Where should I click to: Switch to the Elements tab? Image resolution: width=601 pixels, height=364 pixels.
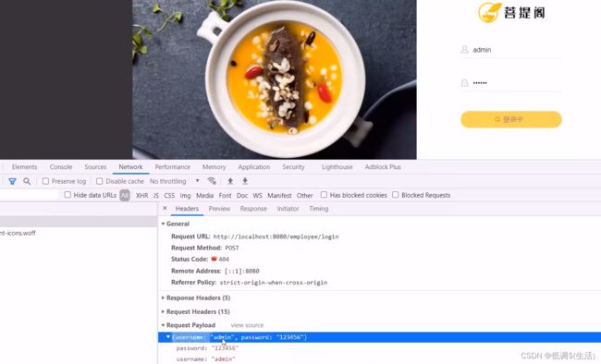pyautogui.click(x=25, y=167)
